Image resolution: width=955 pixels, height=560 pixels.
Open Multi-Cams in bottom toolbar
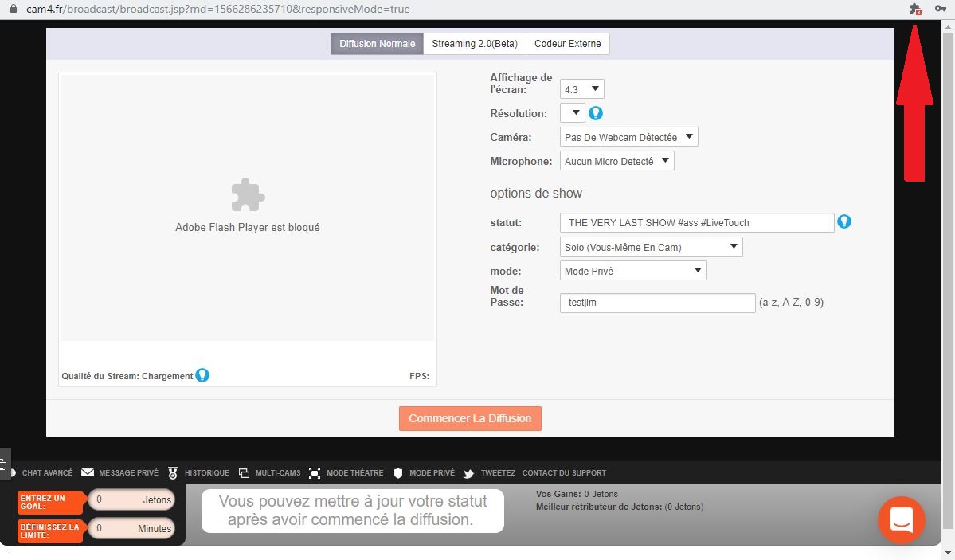[x=270, y=472]
